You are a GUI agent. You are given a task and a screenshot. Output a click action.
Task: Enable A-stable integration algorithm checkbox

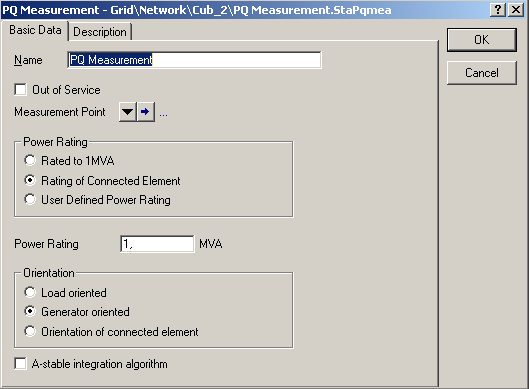[x=21, y=364]
